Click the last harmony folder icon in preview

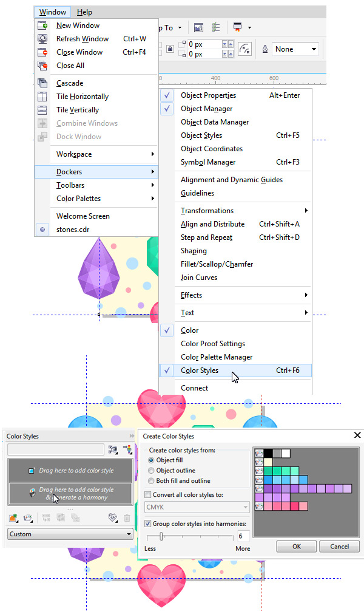[259, 506]
